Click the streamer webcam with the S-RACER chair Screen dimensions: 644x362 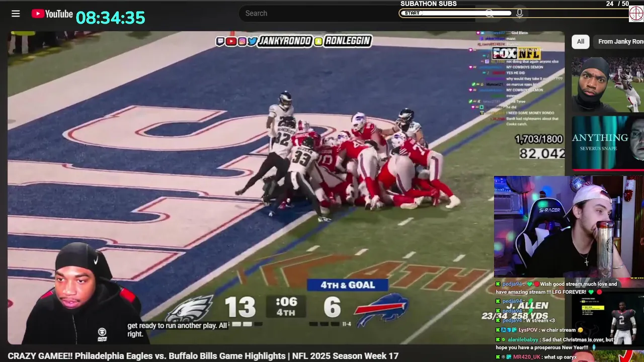(569, 226)
